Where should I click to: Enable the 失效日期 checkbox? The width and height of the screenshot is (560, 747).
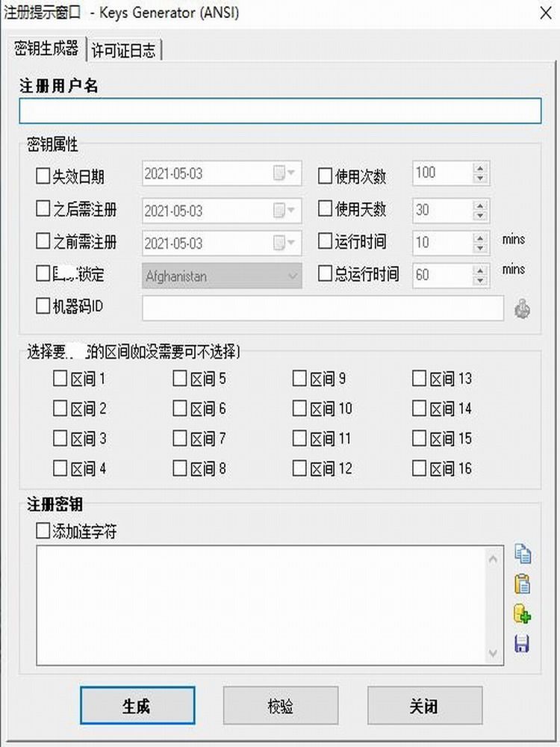[x=43, y=176]
